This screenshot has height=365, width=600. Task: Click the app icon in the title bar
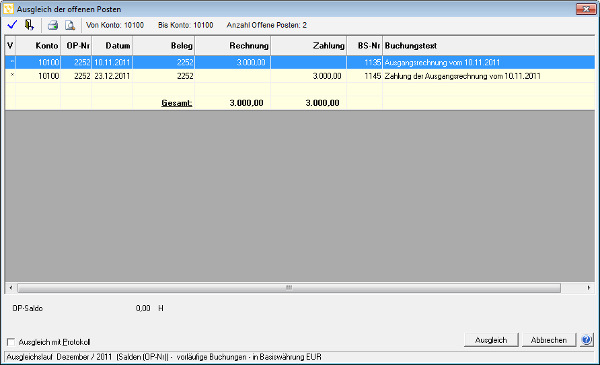pos(8,9)
